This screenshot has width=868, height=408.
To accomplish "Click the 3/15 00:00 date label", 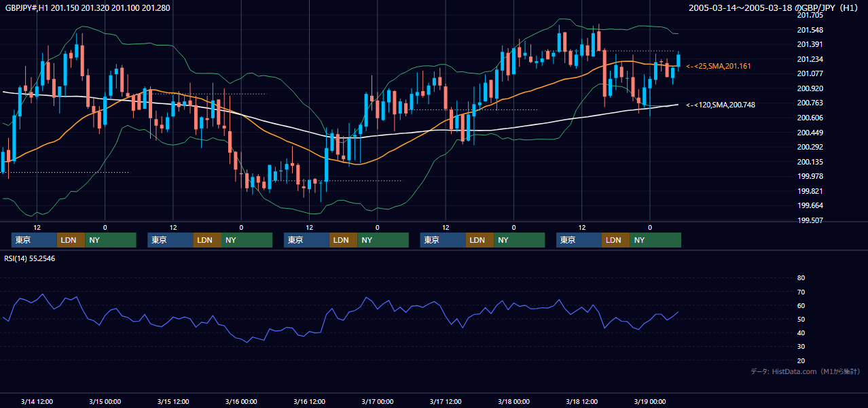I will [x=105, y=402].
